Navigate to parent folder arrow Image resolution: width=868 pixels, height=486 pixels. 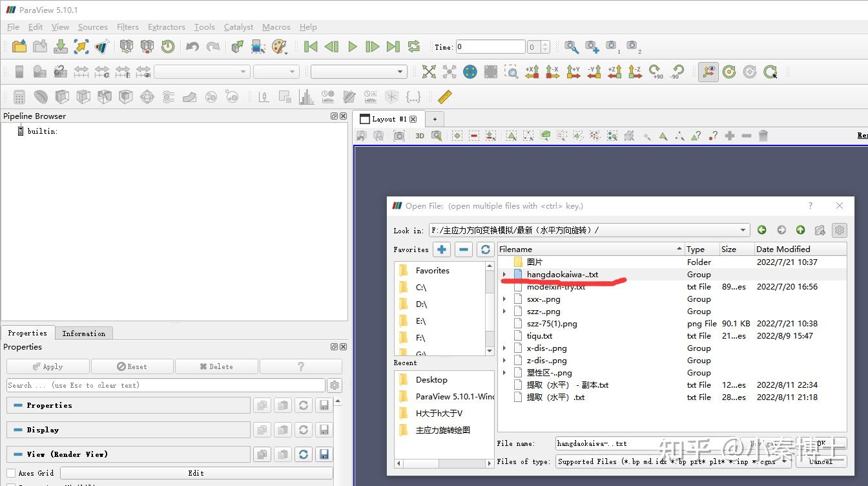click(x=800, y=230)
